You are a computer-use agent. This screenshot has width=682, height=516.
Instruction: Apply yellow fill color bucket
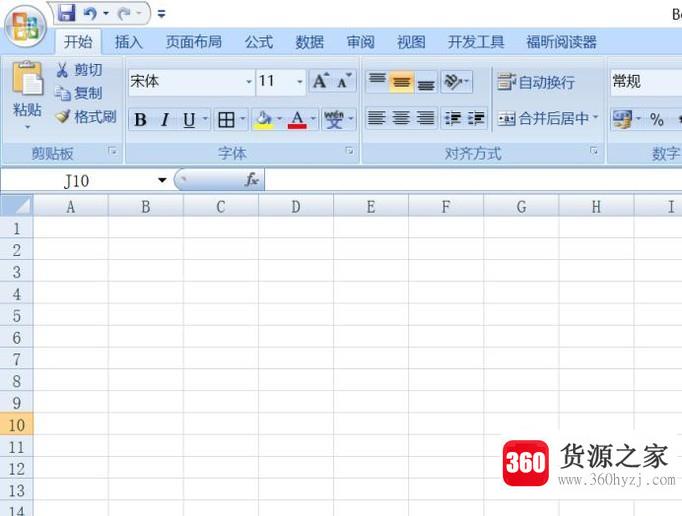click(x=264, y=119)
